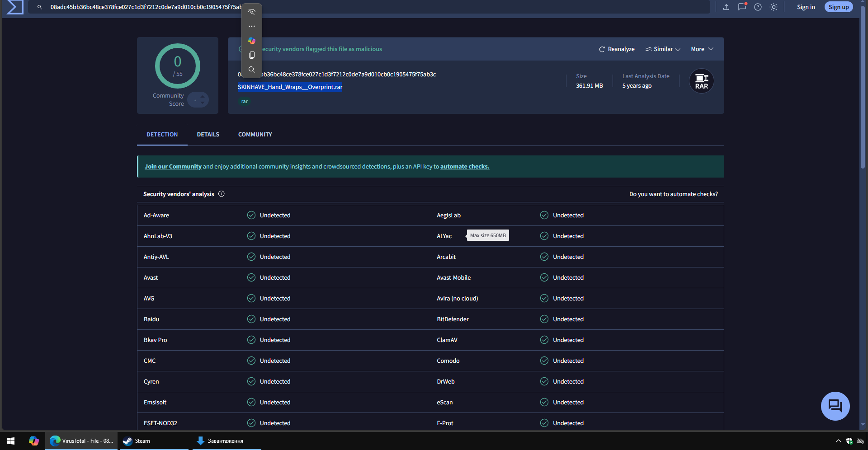This screenshot has width=868, height=450.
Task: Click the 361.91 MB size value
Action: (590, 85)
